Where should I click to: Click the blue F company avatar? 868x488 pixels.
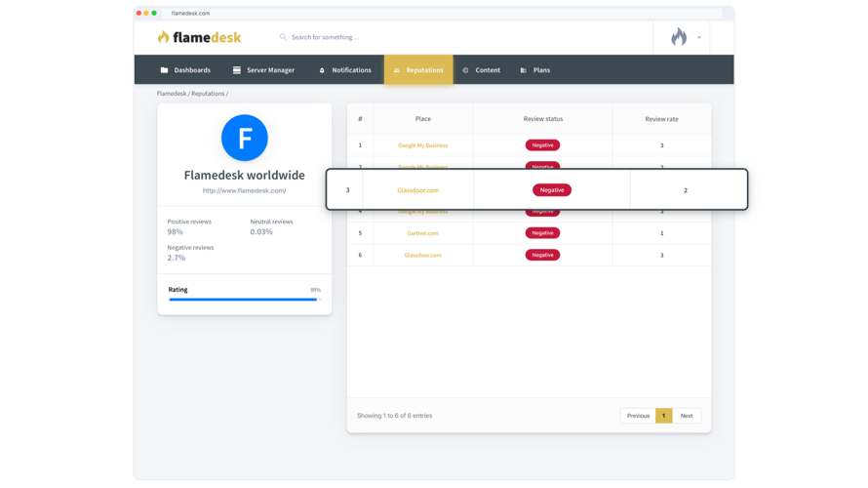[x=245, y=138]
